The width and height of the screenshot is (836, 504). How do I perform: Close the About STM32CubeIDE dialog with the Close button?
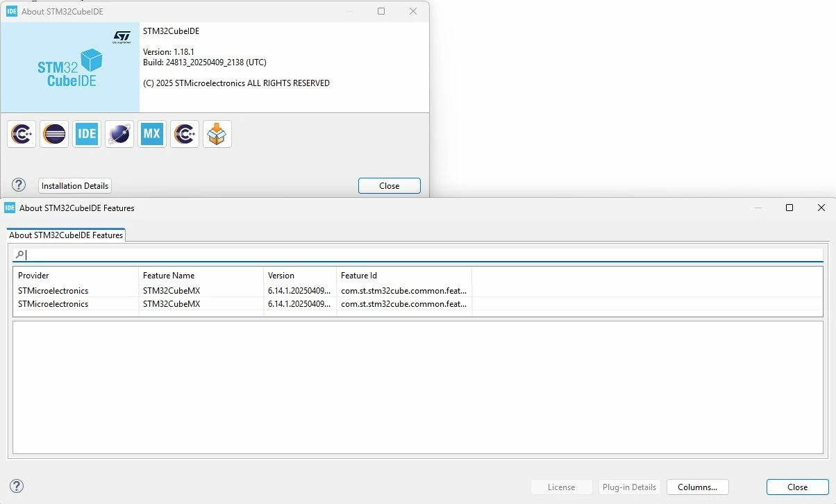click(x=390, y=186)
